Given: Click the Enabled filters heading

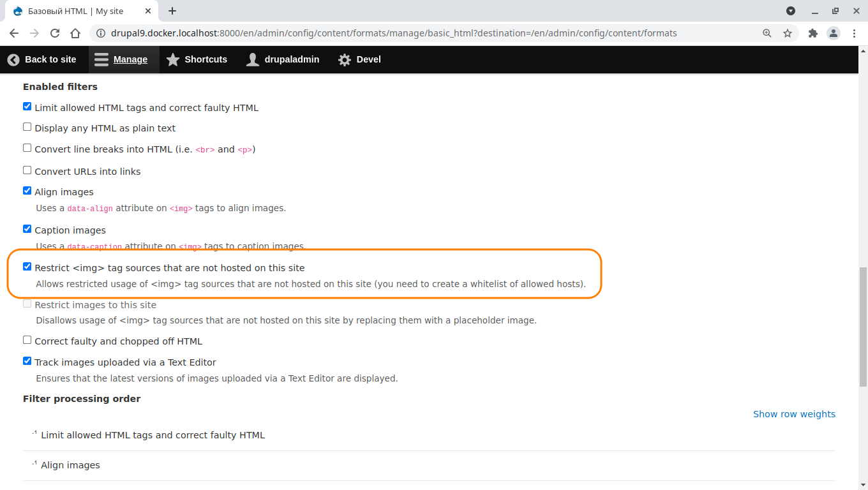Looking at the screenshot, I should pos(60,87).
